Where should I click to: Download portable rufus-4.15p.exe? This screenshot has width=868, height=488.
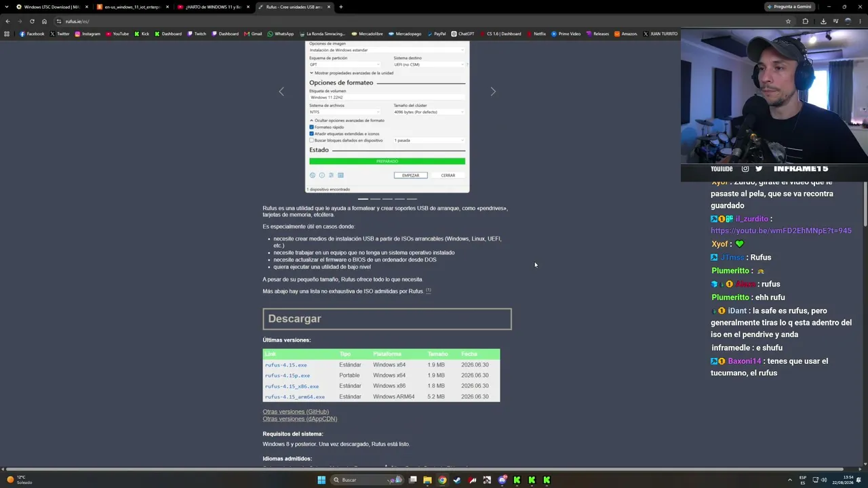288,375
